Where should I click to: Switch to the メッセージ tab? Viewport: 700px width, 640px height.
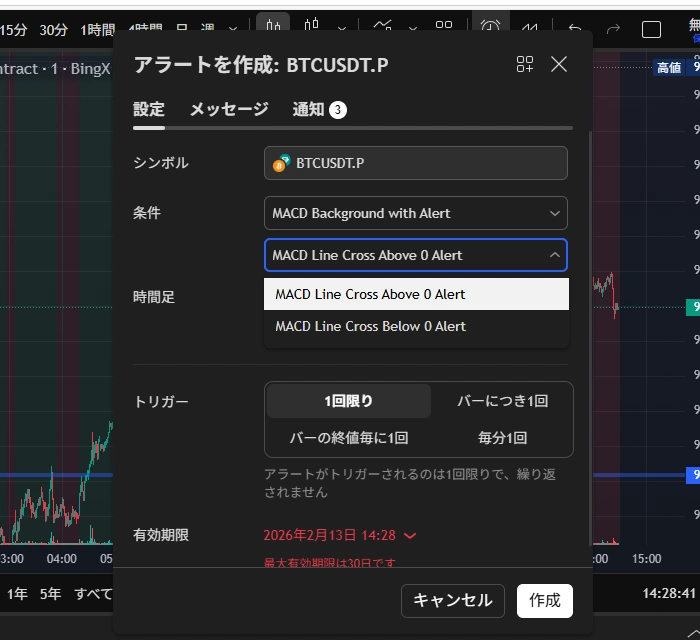pos(229,109)
